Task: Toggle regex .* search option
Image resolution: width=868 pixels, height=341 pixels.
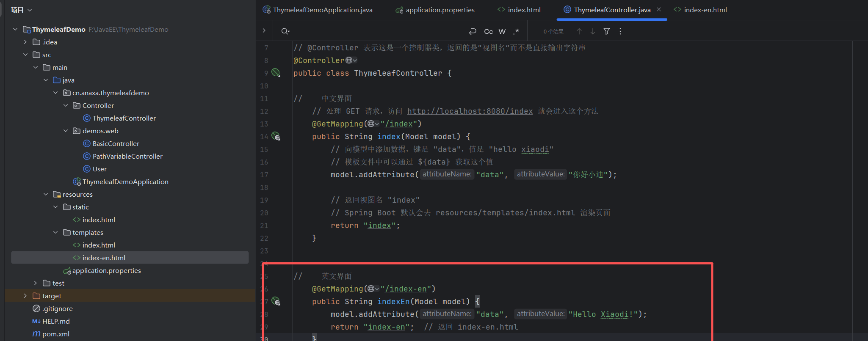Action: click(516, 31)
